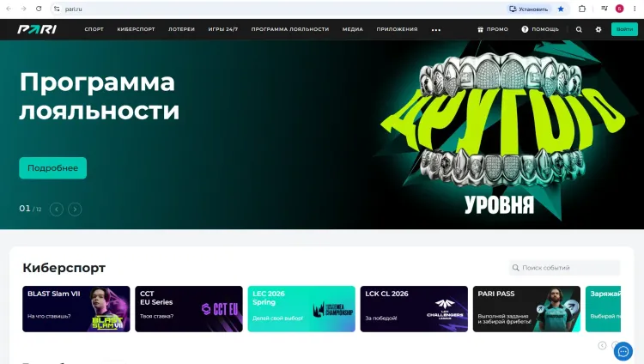The width and height of the screenshot is (644, 364).
Task: Click site info icon in address bar
Action: click(57, 9)
